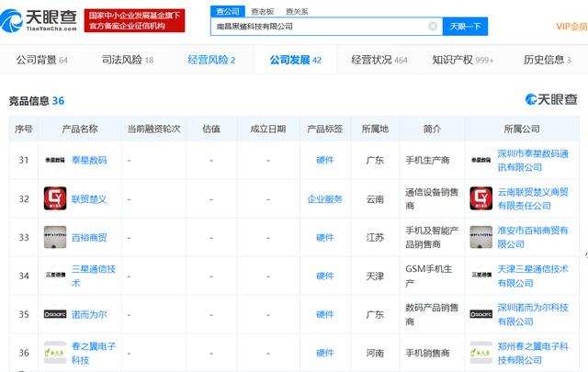
Task: Open the 司法风险 section tab
Action: 128,60
